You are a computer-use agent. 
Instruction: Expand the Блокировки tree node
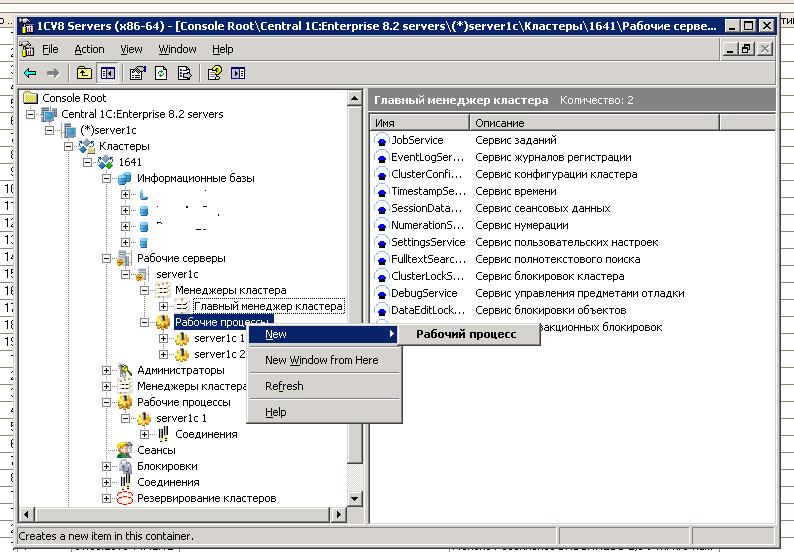pos(106,466)
